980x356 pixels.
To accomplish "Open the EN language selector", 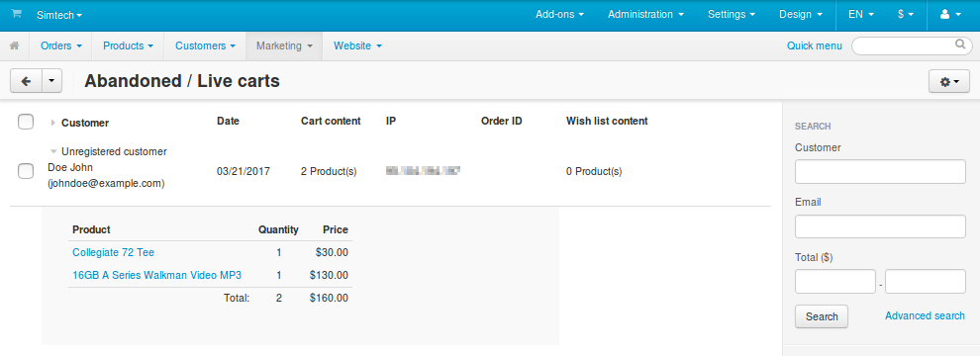I will (861, 15).
